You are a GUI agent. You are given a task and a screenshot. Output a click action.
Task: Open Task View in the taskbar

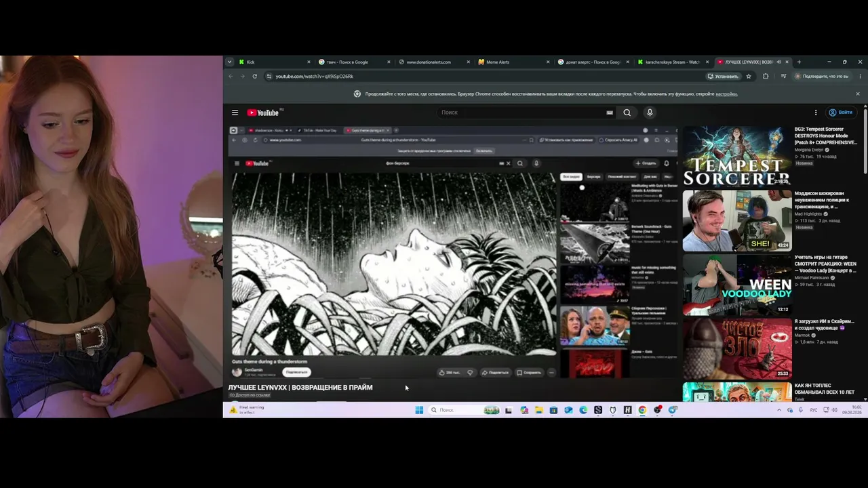click(509, 410)
